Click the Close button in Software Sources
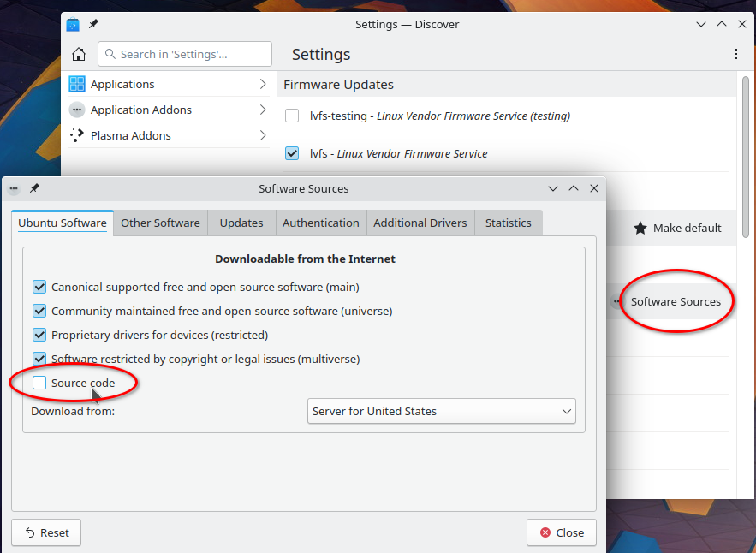The width and height of the screenshot is (756, 553). (561, 532)
